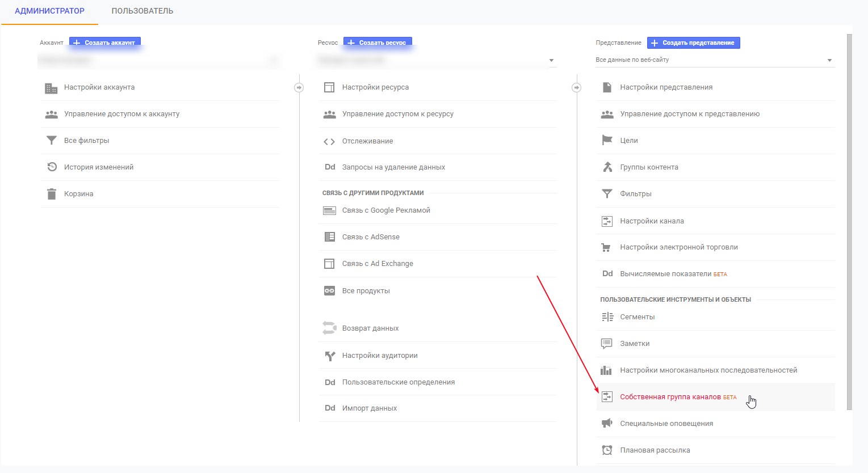The width and height of the screenshot is (868, 473).
Task: Switch to the ПОЛЬЗОВАТЕЛЬ tab
Action: pos(142,11)
